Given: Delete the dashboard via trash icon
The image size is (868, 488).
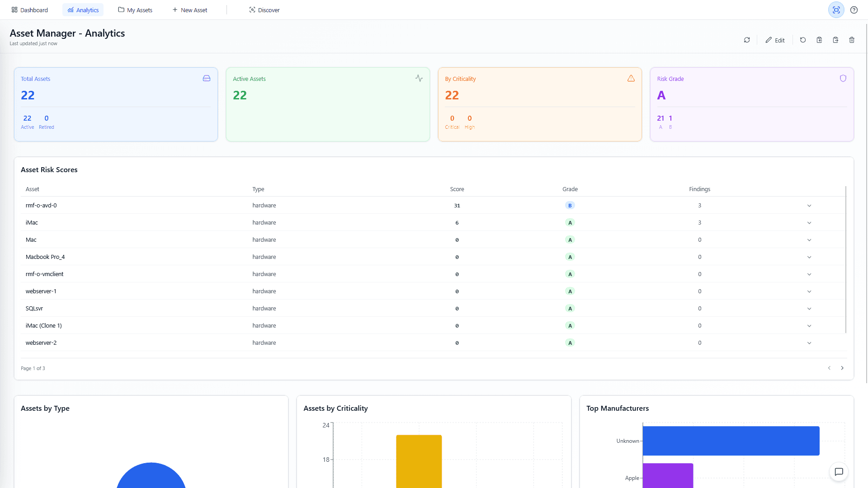Looking at the screenshot, I should 852,40.
